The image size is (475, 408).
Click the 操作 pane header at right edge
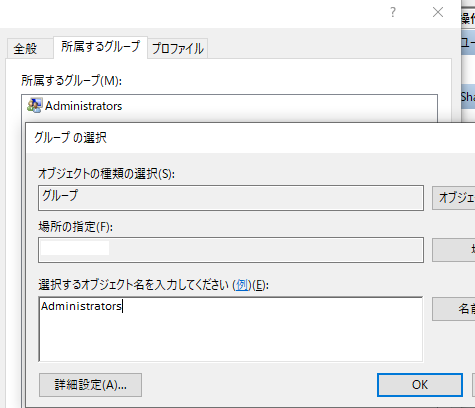tap(468, 18)
